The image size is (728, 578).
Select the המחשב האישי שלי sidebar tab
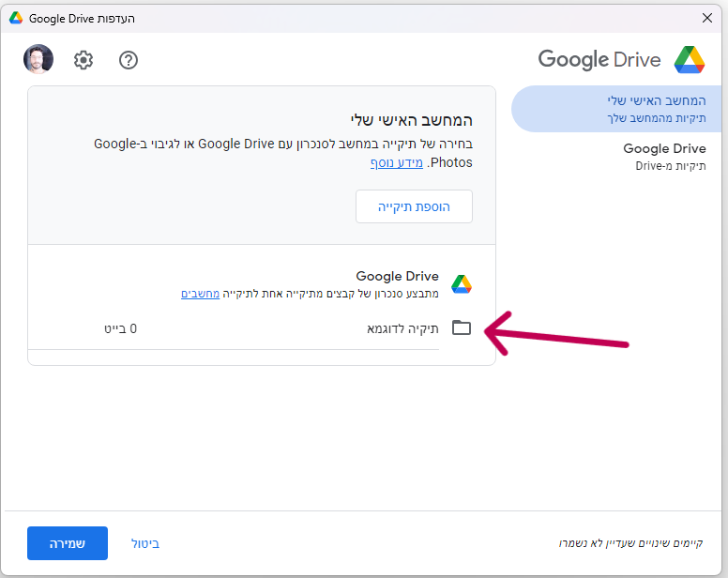pos(616,109)
